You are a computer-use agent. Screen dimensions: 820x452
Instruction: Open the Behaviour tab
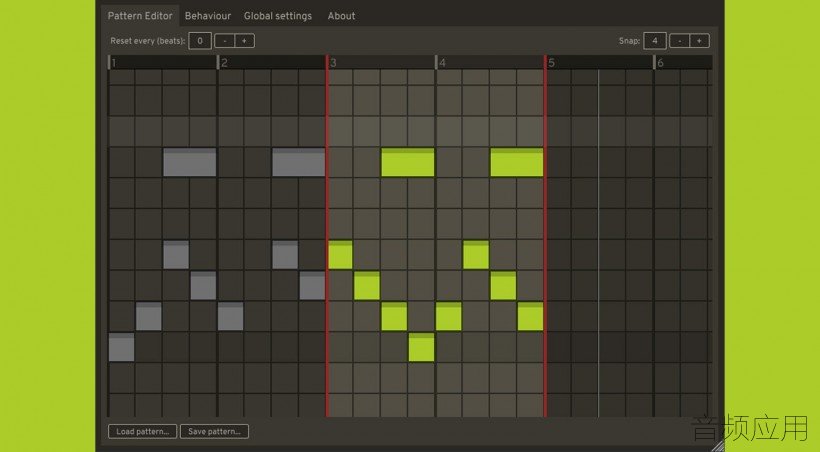point(208,16)
